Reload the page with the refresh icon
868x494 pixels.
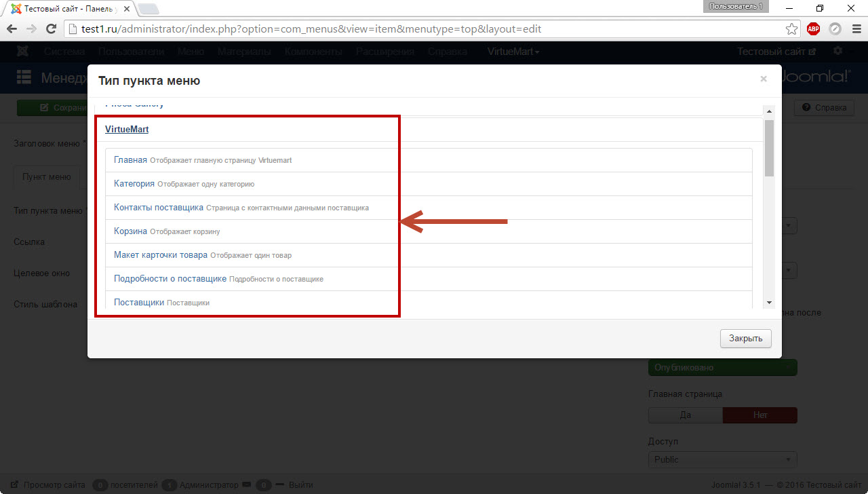[51, 29]
